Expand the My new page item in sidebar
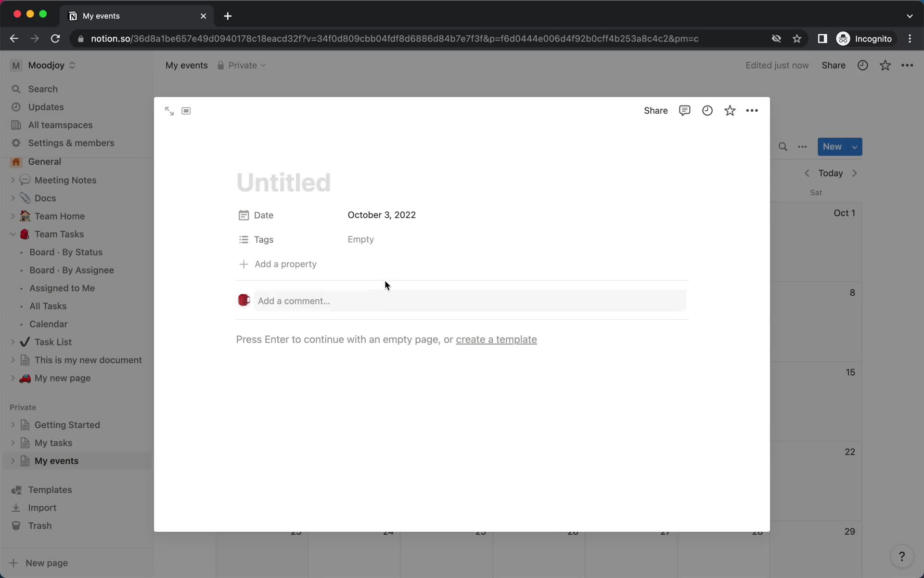The height and width of the screenshot is (578, 924). tap(12, 378)
